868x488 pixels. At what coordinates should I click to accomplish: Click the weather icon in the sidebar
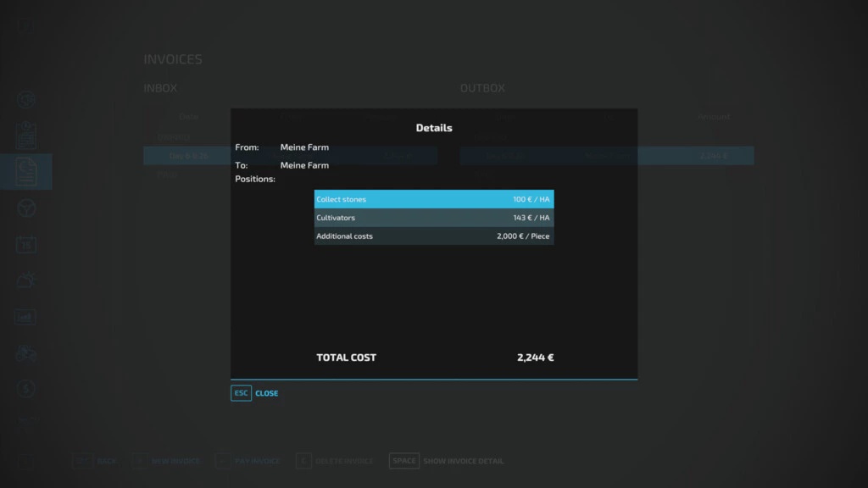26,281
